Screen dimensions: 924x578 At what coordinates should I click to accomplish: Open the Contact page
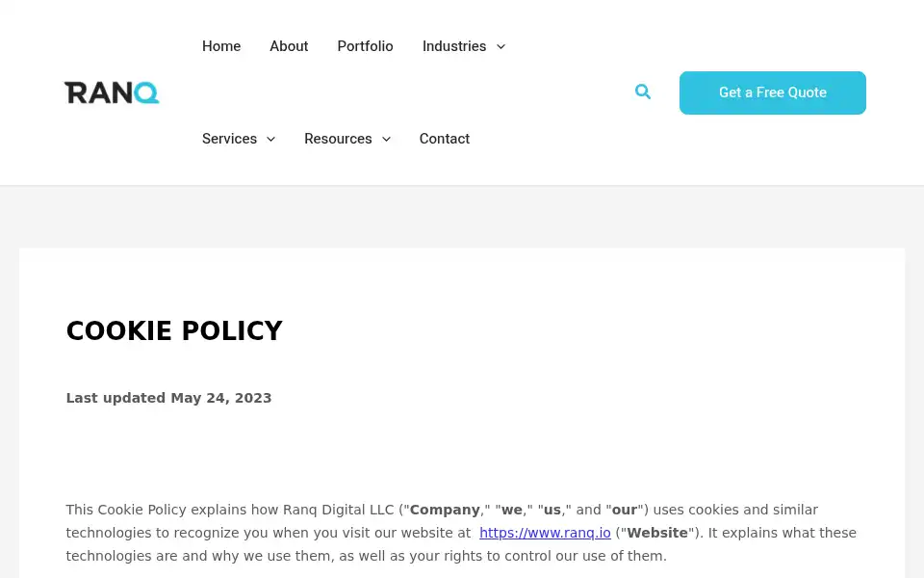[445, 139]
